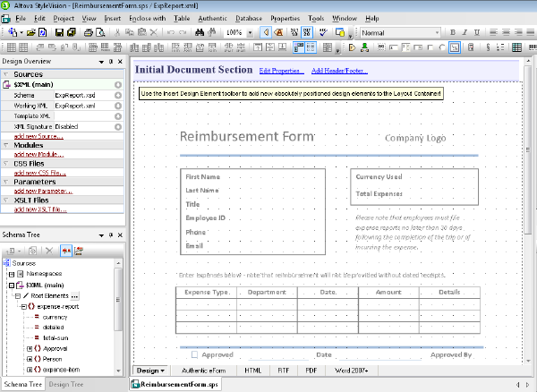
Task: Toggle the Approved checkbox in the form
Action: (x=195, y=354)
